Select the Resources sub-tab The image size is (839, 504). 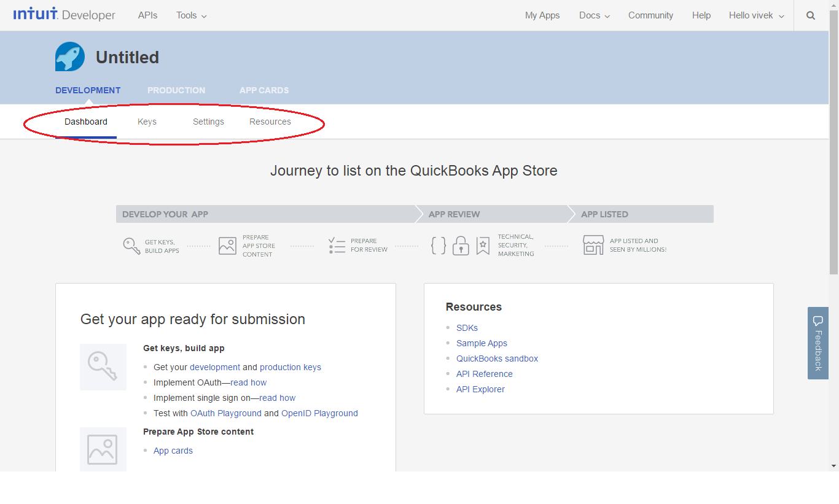pos(270,122)
